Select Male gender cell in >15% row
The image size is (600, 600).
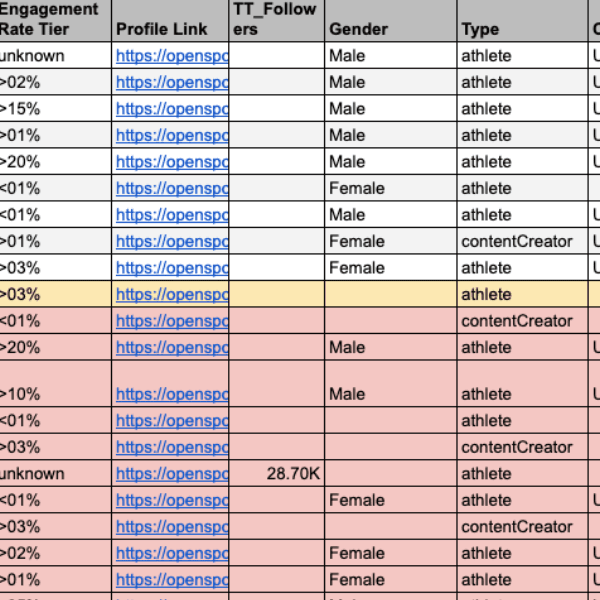390,109
